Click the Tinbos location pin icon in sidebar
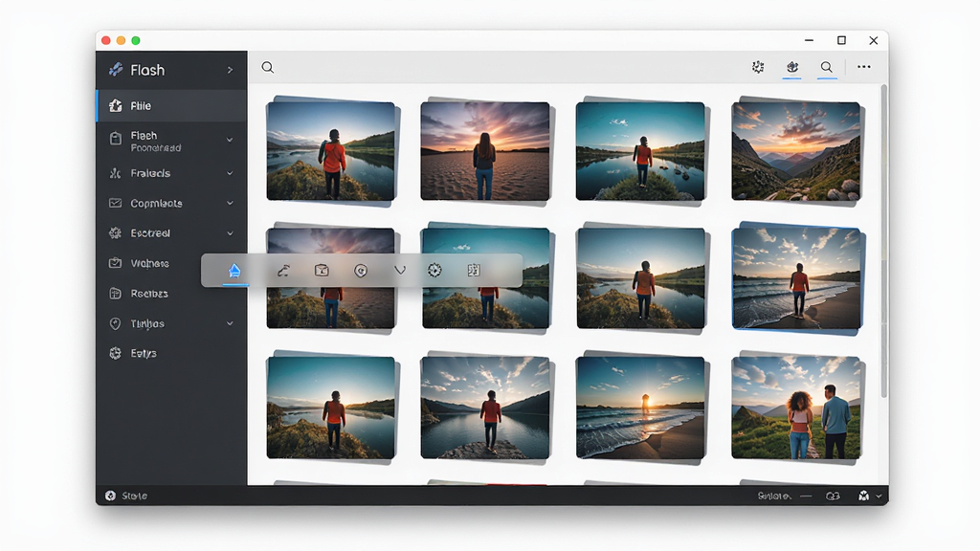Viewport: 980px width, 551px height. coord(116,323)
